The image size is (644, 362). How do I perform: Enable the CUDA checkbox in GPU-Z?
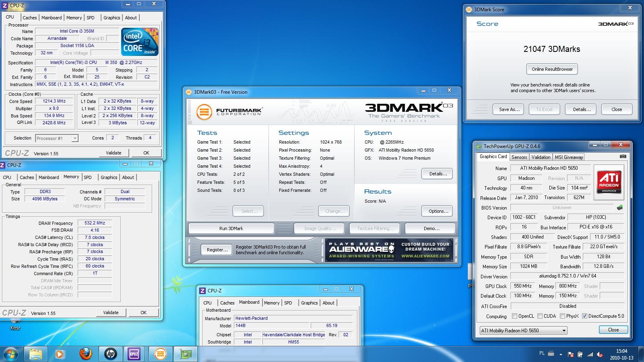[540, 316]
